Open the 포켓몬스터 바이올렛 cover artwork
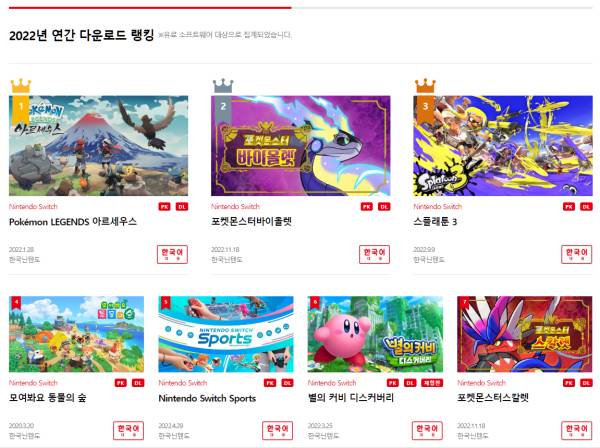This screenshot has width=600, height=448. (x=301, y=146)
